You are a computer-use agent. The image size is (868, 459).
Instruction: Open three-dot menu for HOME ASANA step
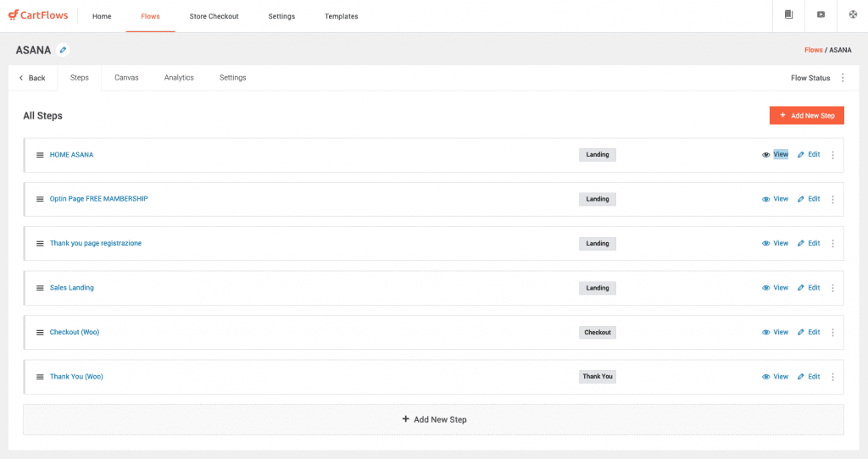(x=832, y=155)
